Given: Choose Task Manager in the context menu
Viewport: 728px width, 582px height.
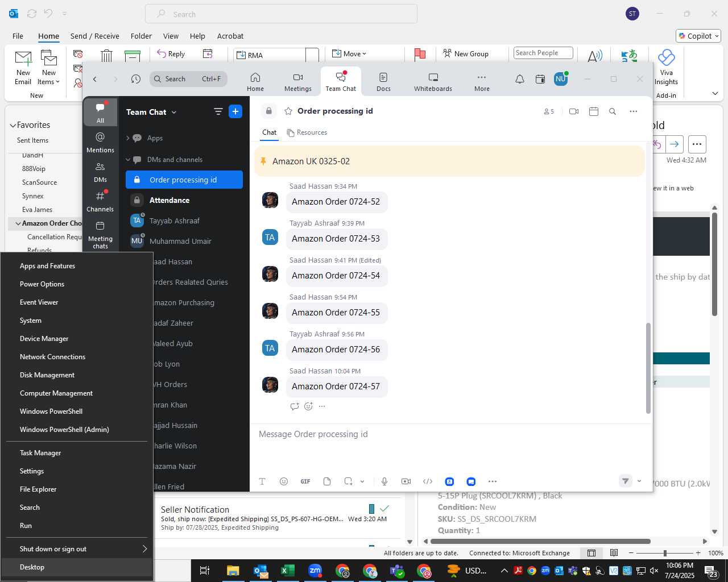Looking at the screenshot, I should tap(76, 453).
